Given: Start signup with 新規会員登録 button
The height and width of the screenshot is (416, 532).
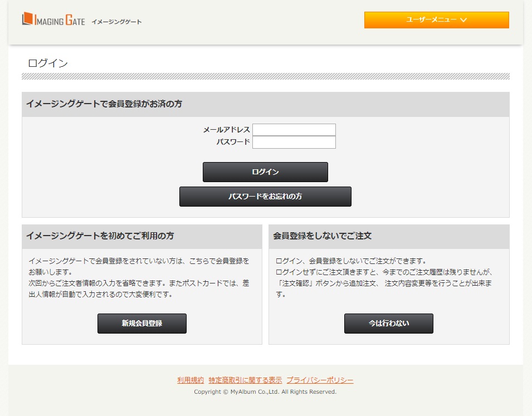Looking at the screenshot, I should [142, 324].
